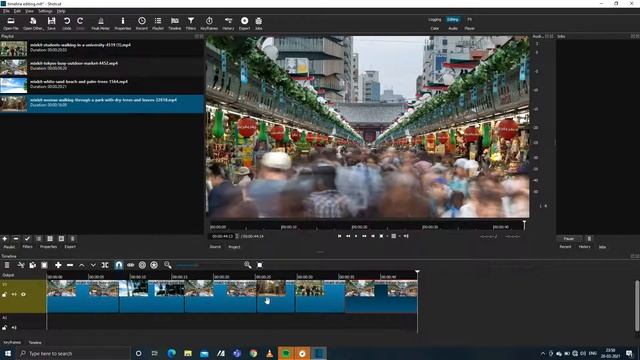The width and height of the screenshot is (640, 360).
Task: Zoom timeline to fit
Action: point(260,265)
